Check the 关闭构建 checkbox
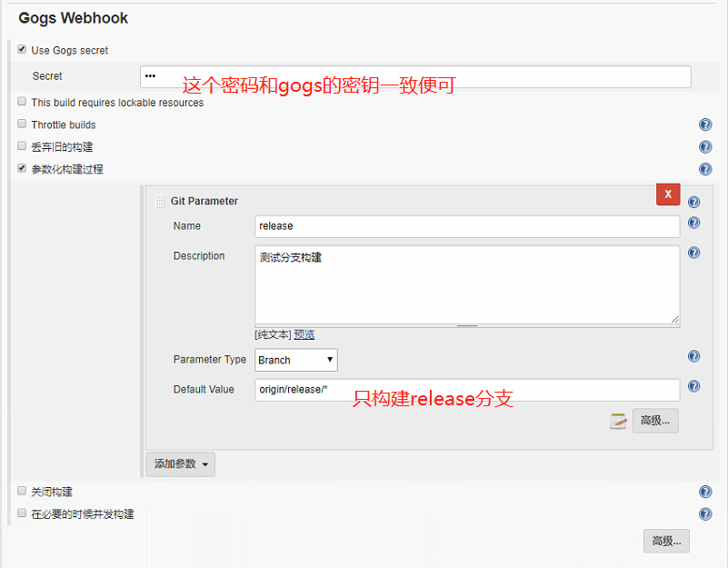 point(21,492)
